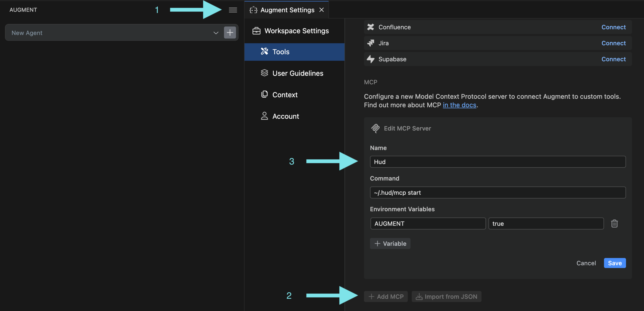644x311 pixels.
Task: Click the Augment Settings tab icon
Action: click(x=253, y=10)
